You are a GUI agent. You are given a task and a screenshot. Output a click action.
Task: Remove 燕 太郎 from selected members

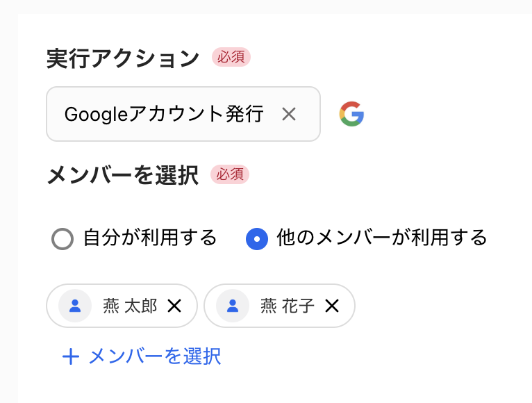click(174, 306)
